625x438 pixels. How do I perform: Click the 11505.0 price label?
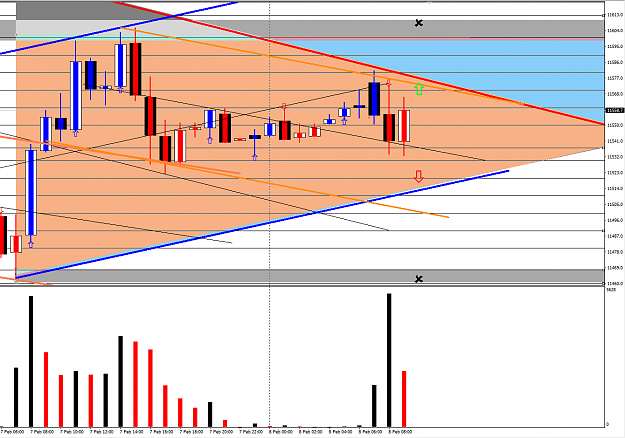615,204
